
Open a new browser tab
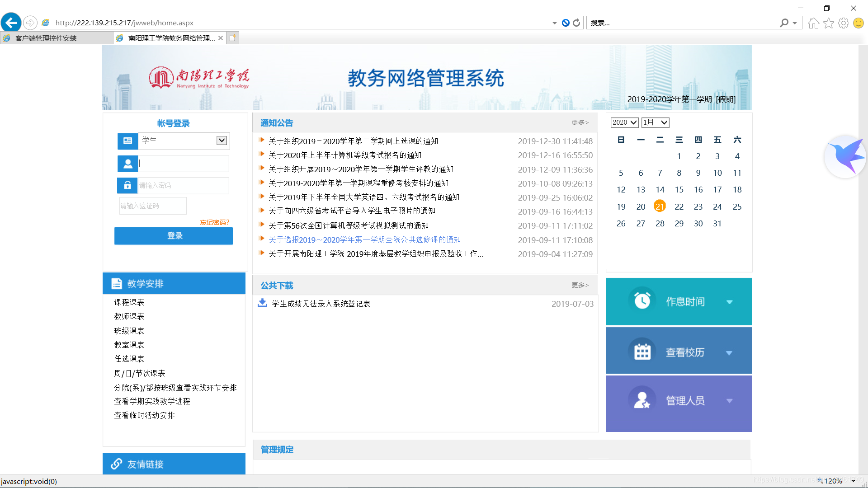(x=232, y=38)
